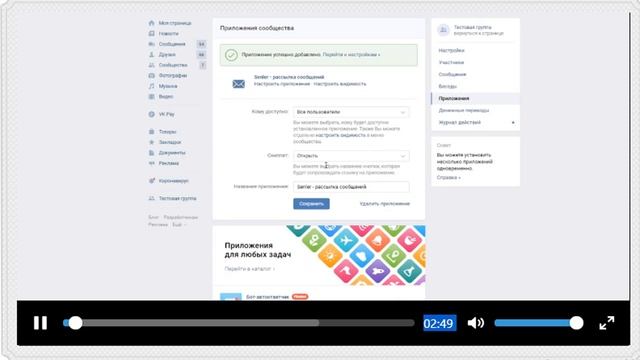This screenshot has height=360, width=640.
Task: Click the Тестовая группа avatar in right panel
Action: (x=443, y=30)
